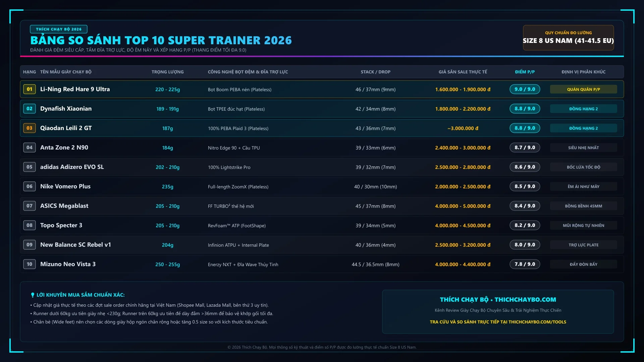Select the ASICS Megablast name
Image resolution: width=644 pixels, height=362 pixels.
pos(64,206)
